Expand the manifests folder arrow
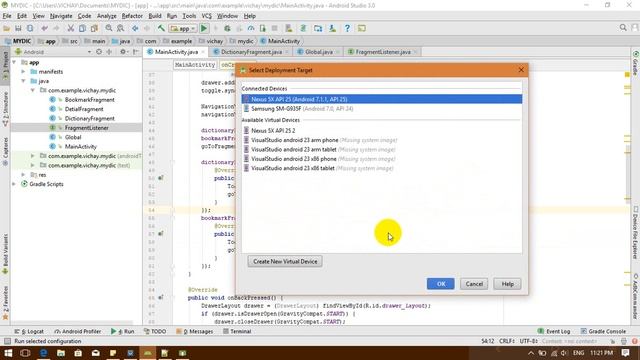Image resolution: width=640 pixels, height=360 pixels. pos(23,71)
